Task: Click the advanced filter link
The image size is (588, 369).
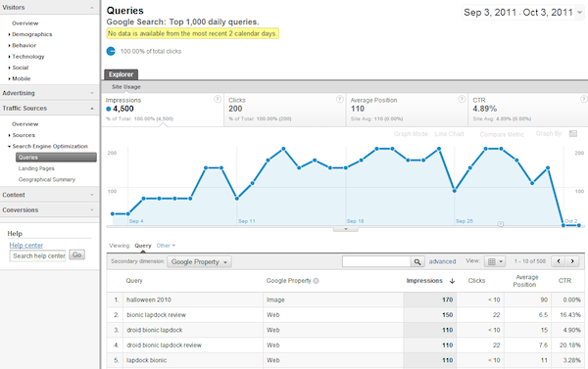Action: pos(443,261)
